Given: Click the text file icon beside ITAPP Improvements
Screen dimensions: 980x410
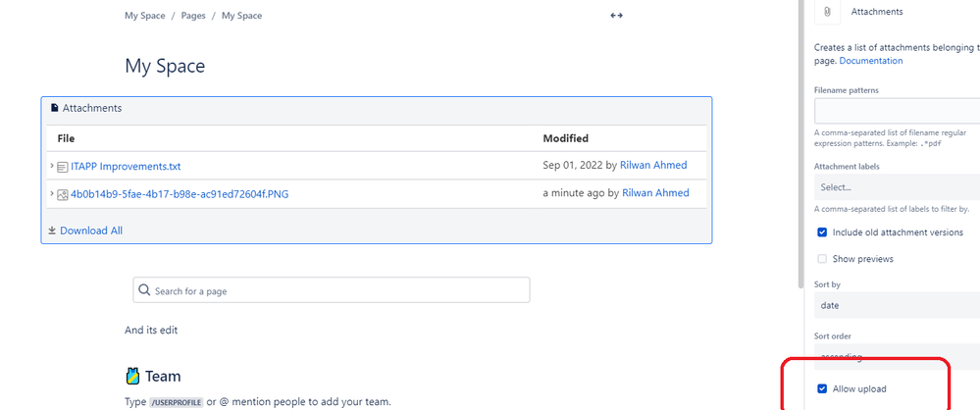Looking at the screenshot, I should point(63,167).
